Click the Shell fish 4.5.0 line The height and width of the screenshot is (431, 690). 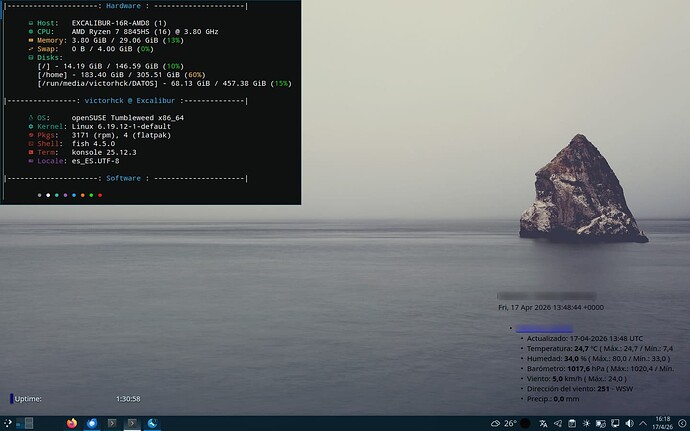click(72, 144)
